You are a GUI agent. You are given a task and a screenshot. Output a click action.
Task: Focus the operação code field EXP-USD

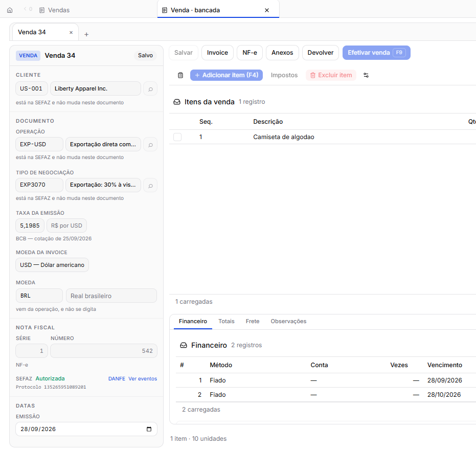[x=39, y=144]
